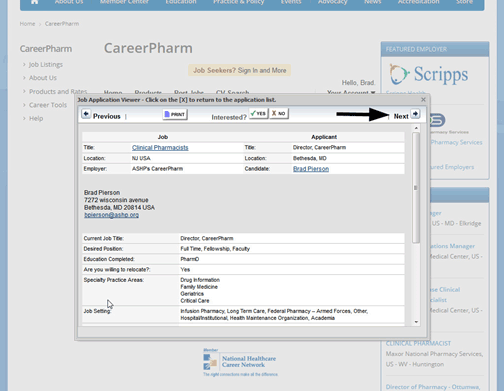Open Brad Pierson candidate link

click(311, 169)
